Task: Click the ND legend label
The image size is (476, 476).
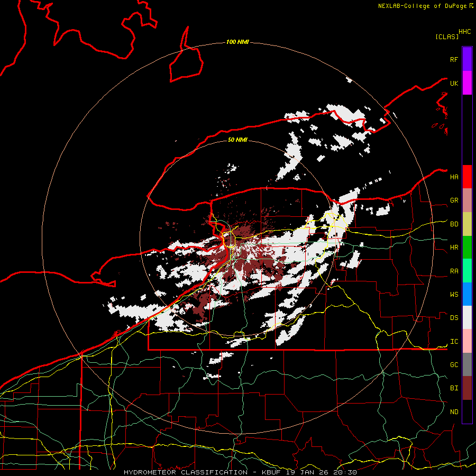Action: pyautogui.click(x=454, y=412)
